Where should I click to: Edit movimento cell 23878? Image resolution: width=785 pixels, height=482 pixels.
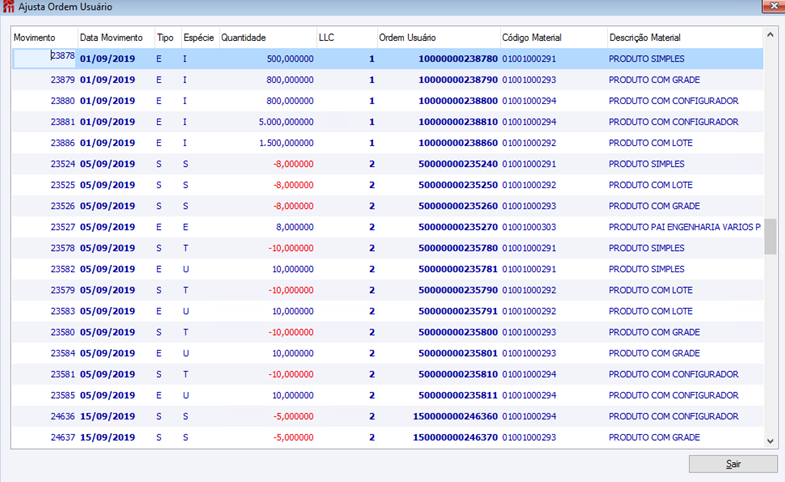tap(45, 59)
